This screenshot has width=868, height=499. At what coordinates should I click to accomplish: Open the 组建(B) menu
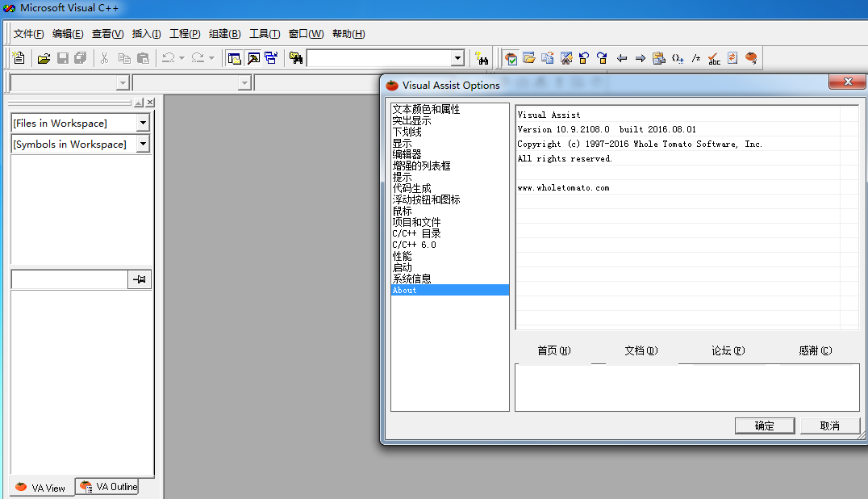tap(225, 34)
